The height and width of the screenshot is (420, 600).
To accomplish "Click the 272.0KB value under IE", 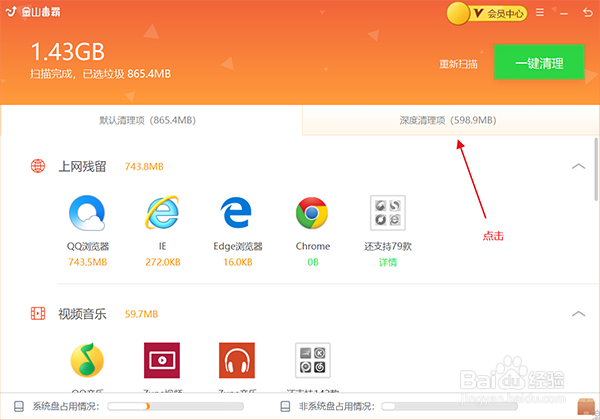I will coord(163,262).
